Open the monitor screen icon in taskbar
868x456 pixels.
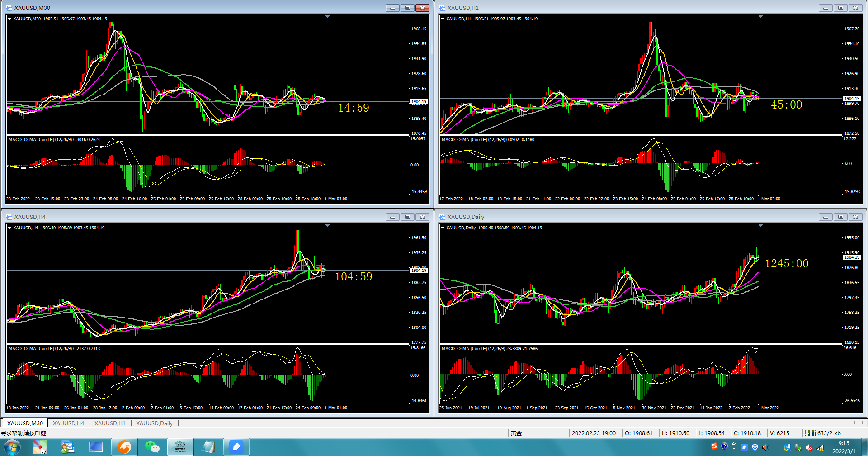[96, 447]
